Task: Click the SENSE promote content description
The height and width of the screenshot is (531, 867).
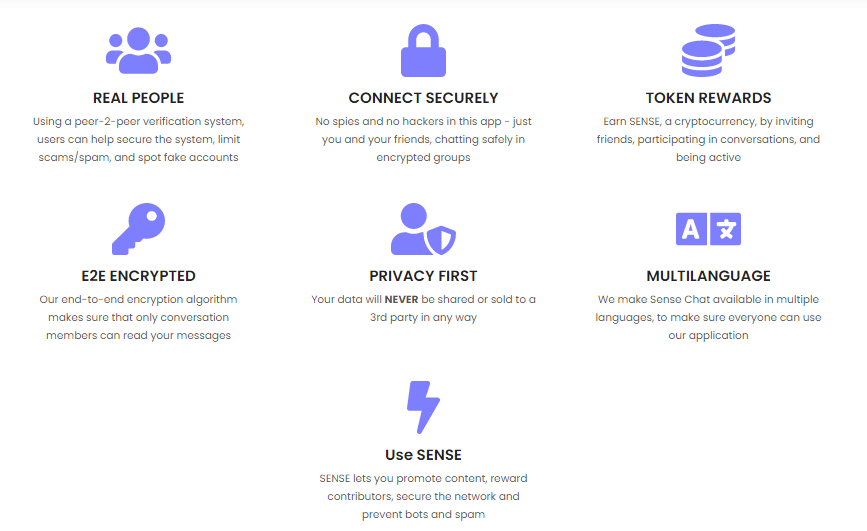Action: [423, 496]
